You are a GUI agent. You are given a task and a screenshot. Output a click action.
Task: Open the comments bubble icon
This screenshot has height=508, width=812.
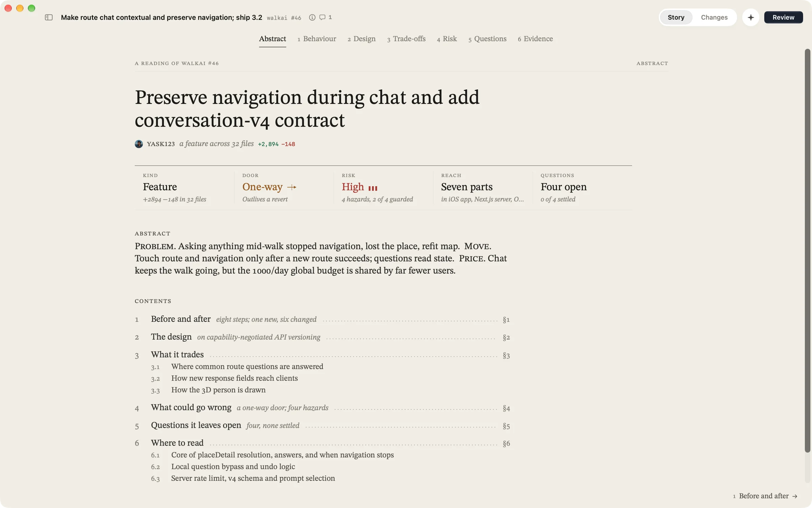322,17
